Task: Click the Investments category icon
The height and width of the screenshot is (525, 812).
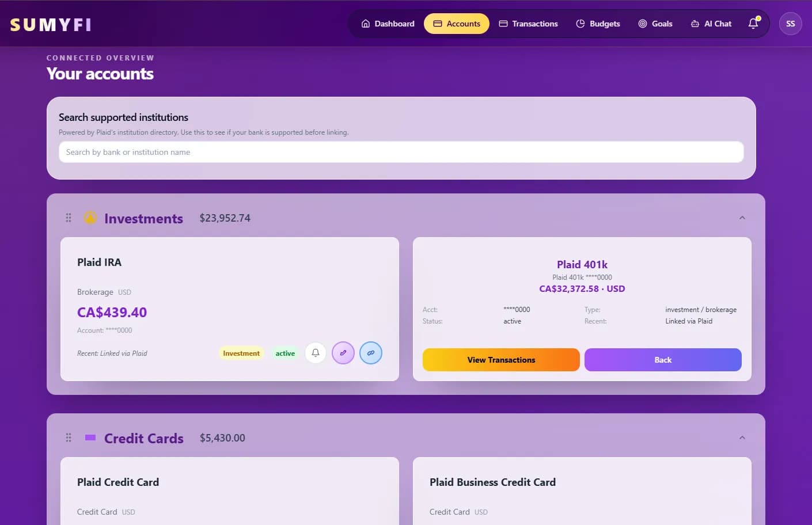Action: (x=90, y=218)
